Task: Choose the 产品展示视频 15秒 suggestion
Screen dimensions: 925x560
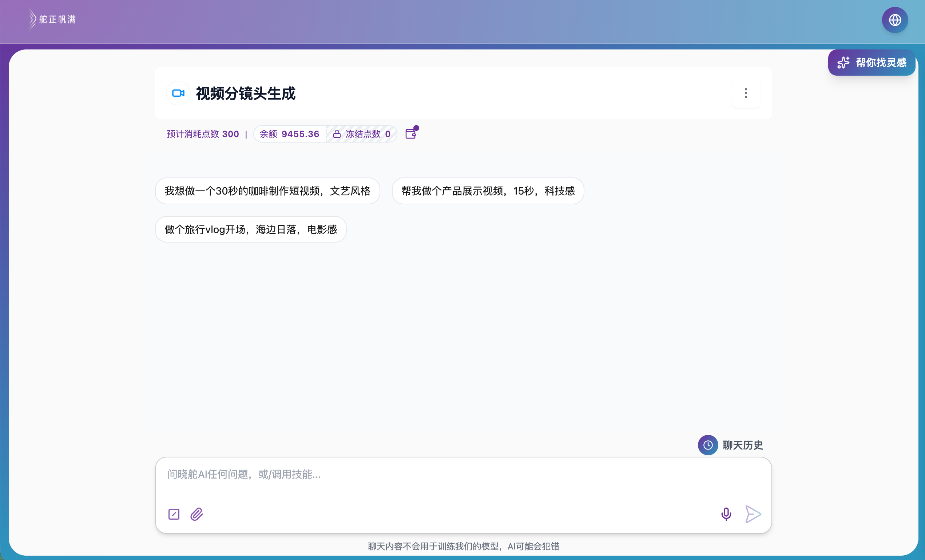Action: (488, 191)
